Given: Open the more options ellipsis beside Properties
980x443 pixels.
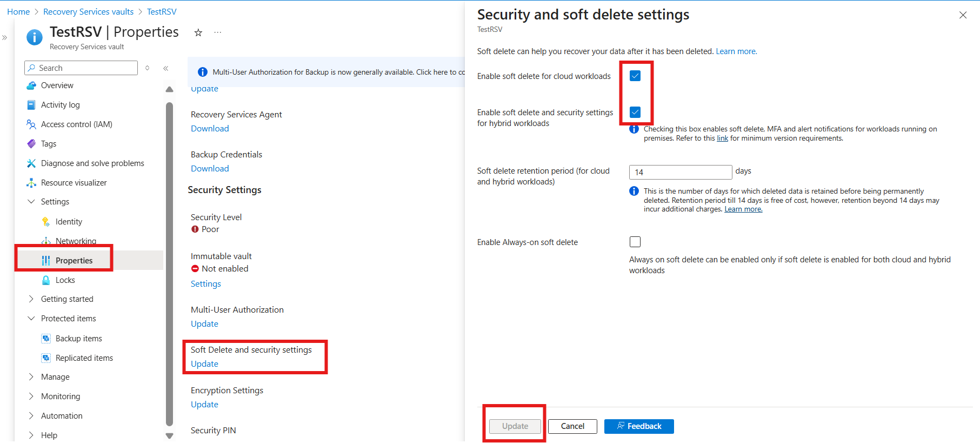Looking at the screenshot, I should 218,32.
